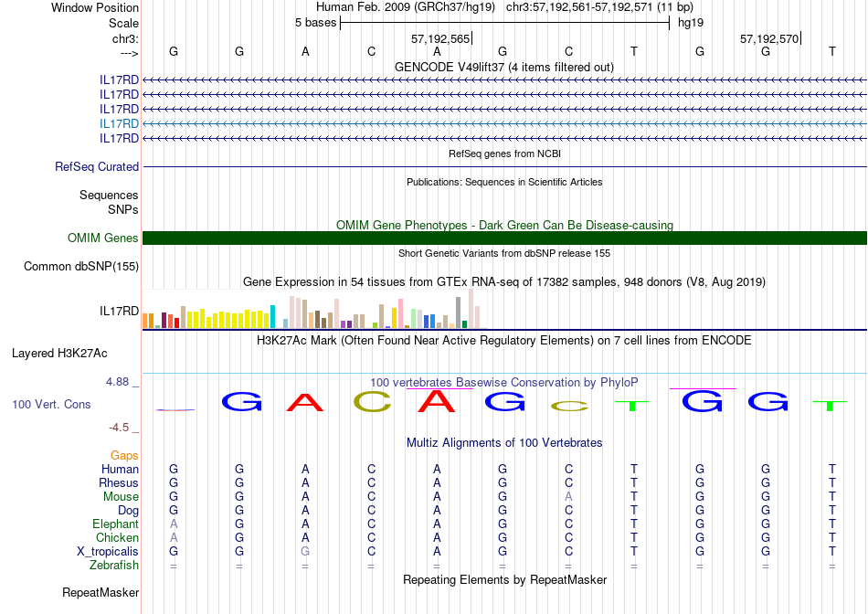Click the OMIM Genes track label
Viewport: 868px width, 614px height.
click(103, 238)
